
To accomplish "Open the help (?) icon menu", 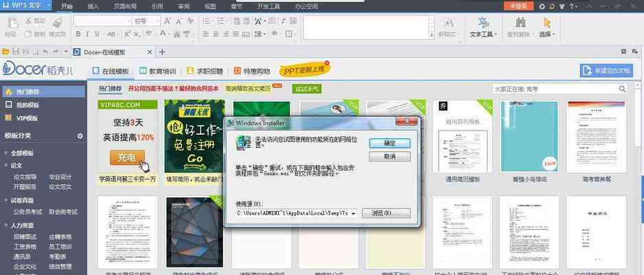I will (573, 6).
